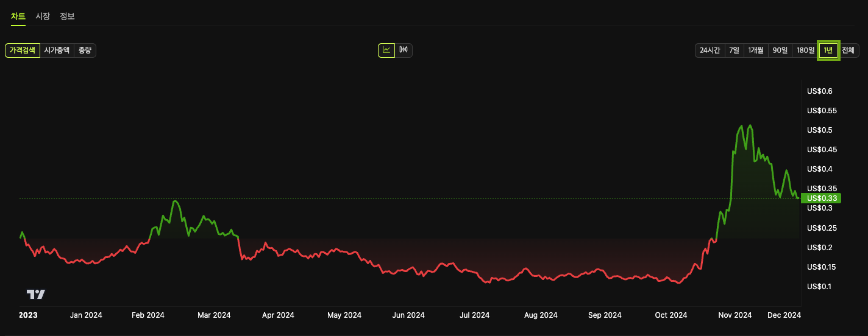Click the US$0.5 price axis label
Image resolution: width=868 pixels, height=336 pixels.
(819, 130)
